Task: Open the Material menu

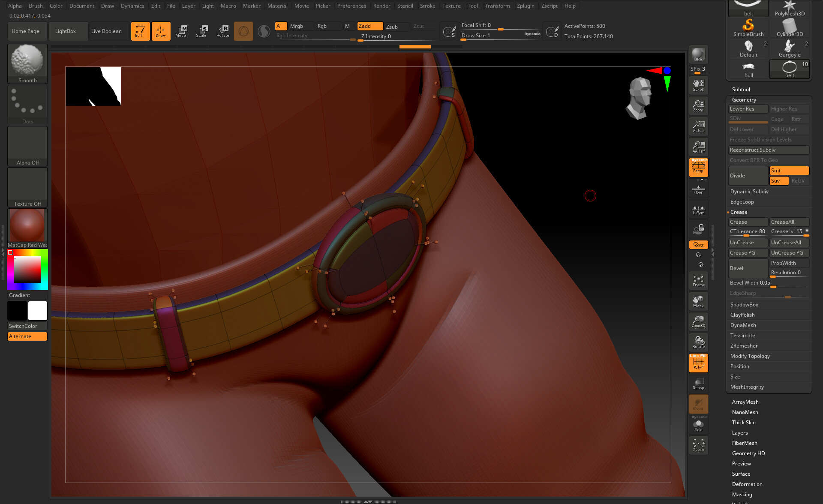Action: click(x=277, y=6)
